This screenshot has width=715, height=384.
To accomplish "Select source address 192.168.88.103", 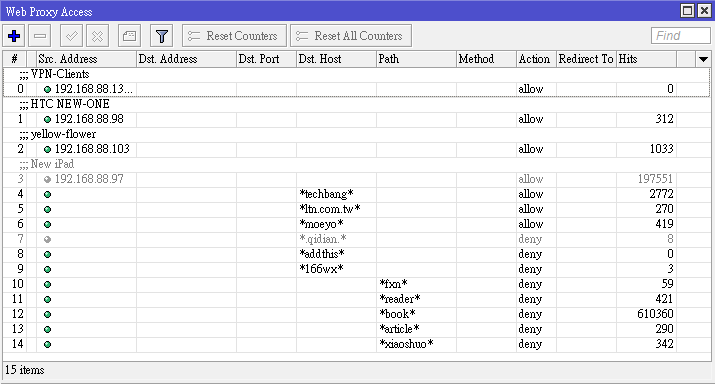I will click(92, 149).
